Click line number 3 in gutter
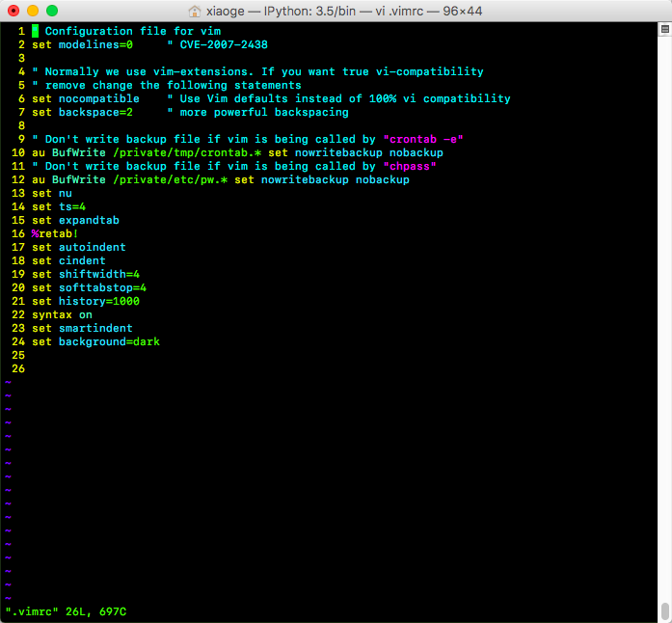This screenshot has height=623, width=672. 22,58
